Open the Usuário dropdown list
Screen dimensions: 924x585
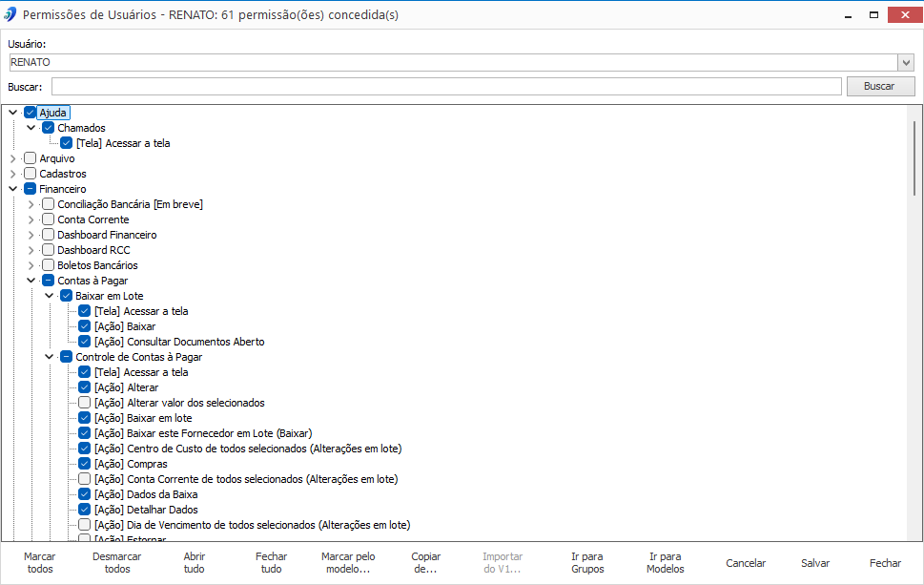click(x=906, y=62)
